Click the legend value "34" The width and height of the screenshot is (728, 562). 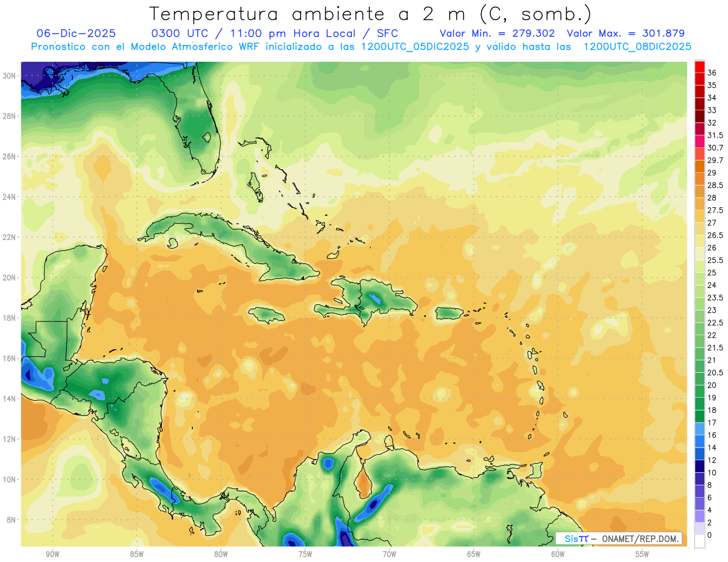(x=712, y=98)
